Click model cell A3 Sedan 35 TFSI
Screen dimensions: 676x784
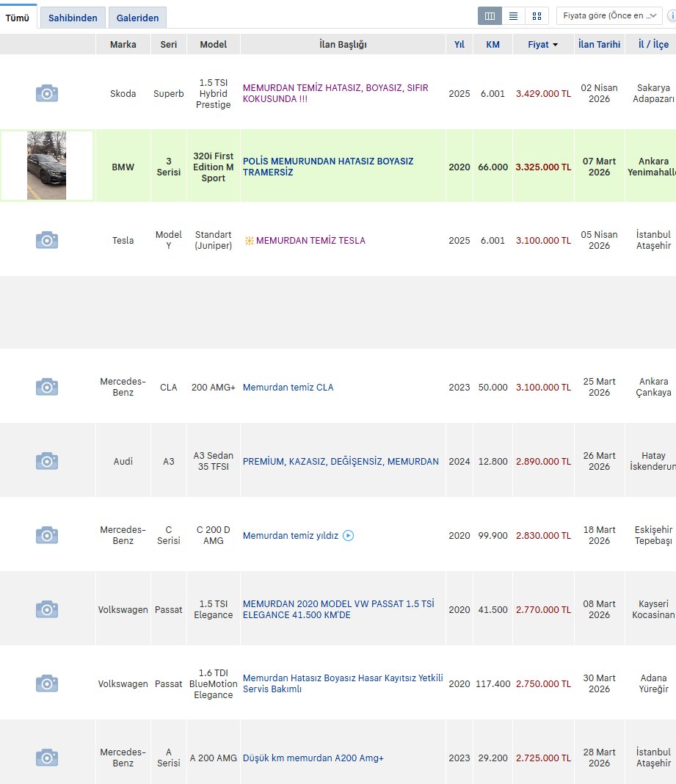click(214, 461)
